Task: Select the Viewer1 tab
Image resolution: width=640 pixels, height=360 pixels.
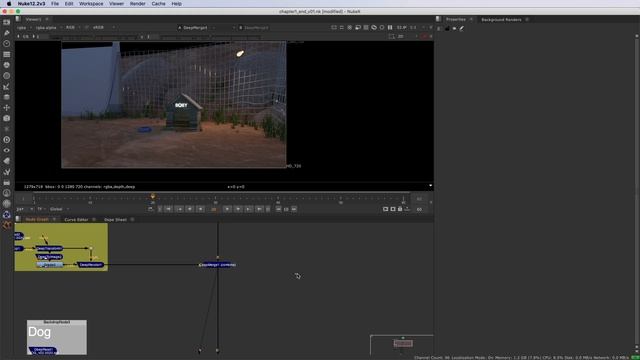Action: pos(33,19)
